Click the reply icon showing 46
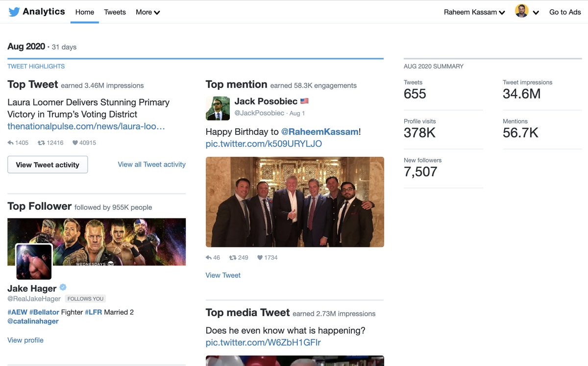 click(209, 257)
